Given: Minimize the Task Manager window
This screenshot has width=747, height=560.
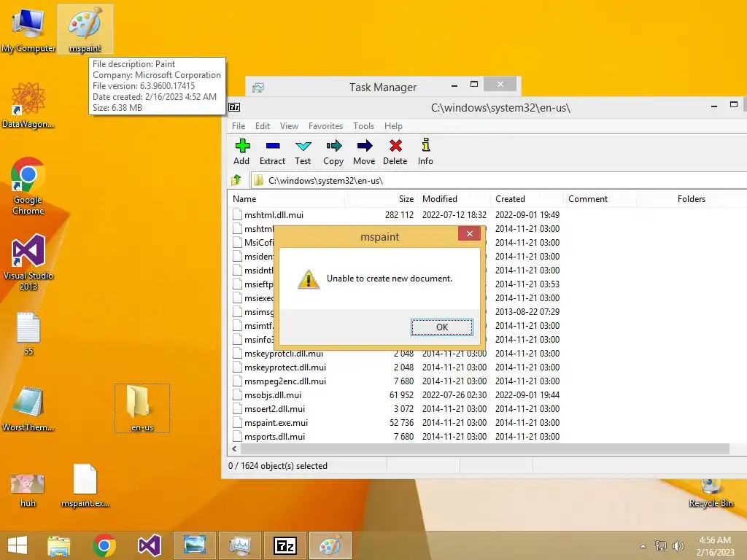Looking at the screenshot, I should (454, 85).
